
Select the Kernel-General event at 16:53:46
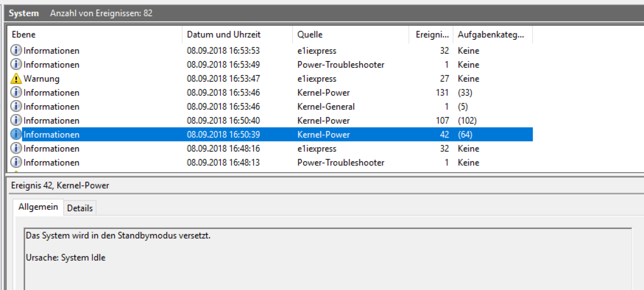click(x=270, y=106)
